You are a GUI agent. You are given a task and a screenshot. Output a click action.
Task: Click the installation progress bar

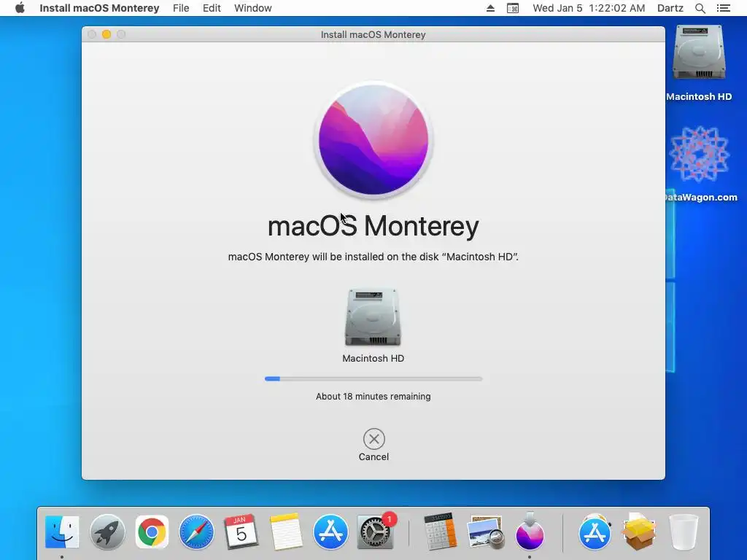coord(373,379)
